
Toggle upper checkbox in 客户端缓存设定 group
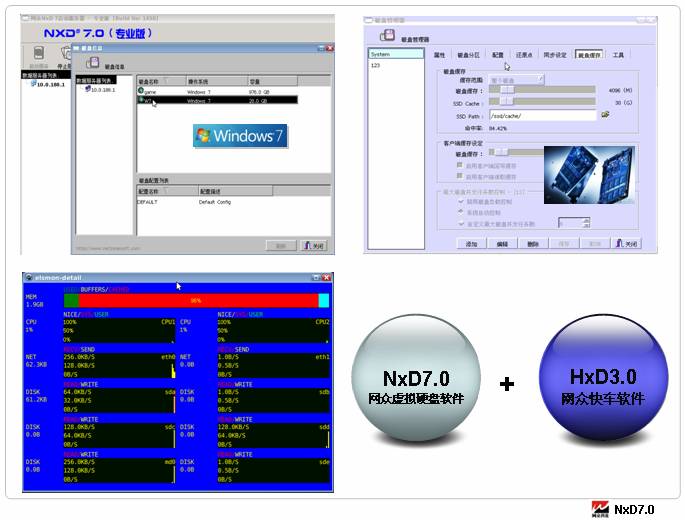460,165
